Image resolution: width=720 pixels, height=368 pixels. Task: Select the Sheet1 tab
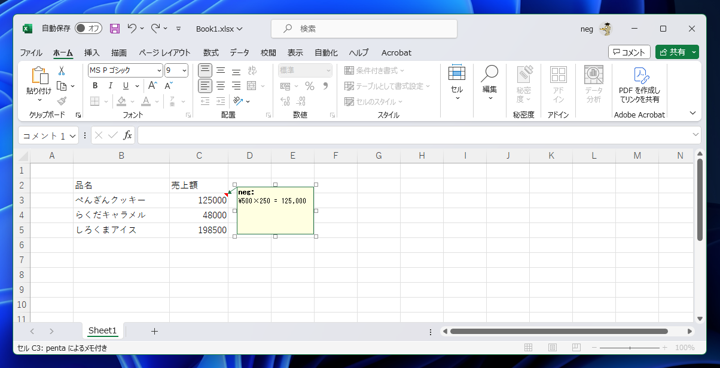tap(102, 331)
